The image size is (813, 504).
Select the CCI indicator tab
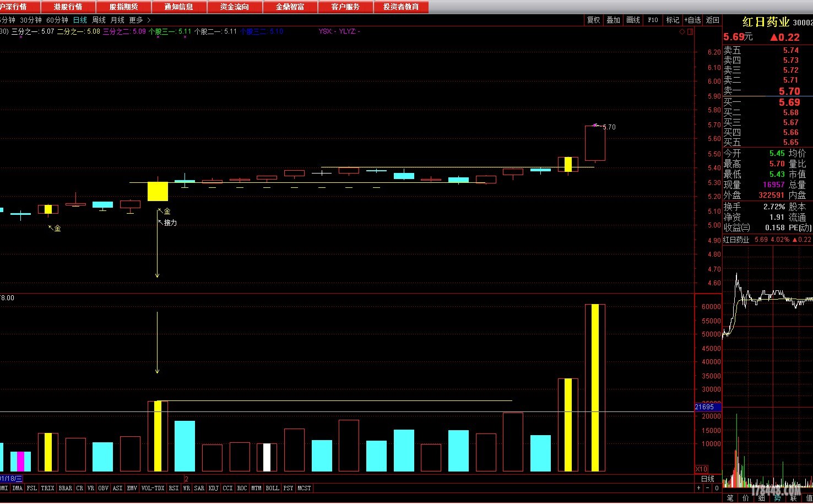click(227, 488)
